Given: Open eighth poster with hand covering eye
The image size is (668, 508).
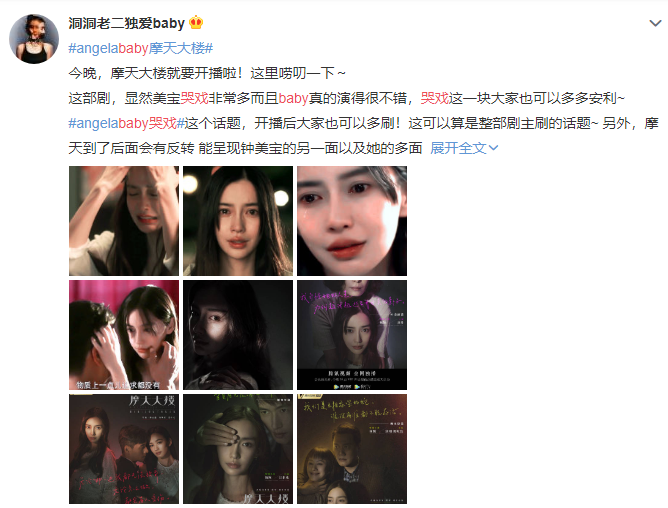Looking at the screenshot, I should point(238,449).
